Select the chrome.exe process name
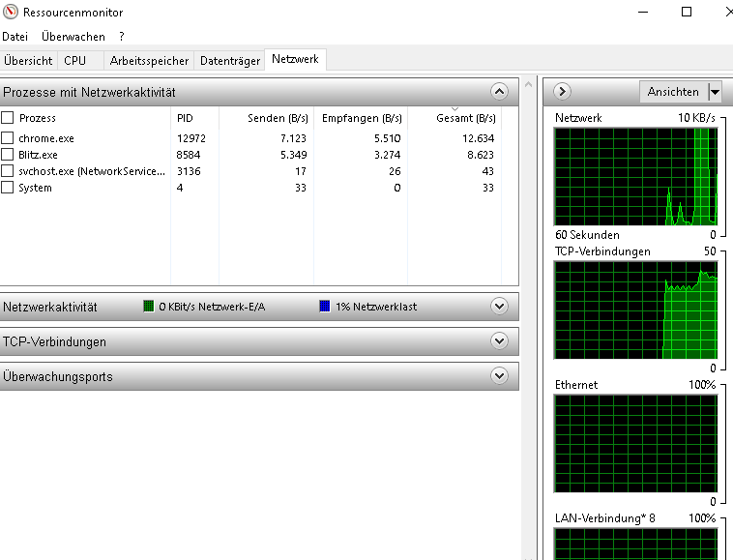 46,138
